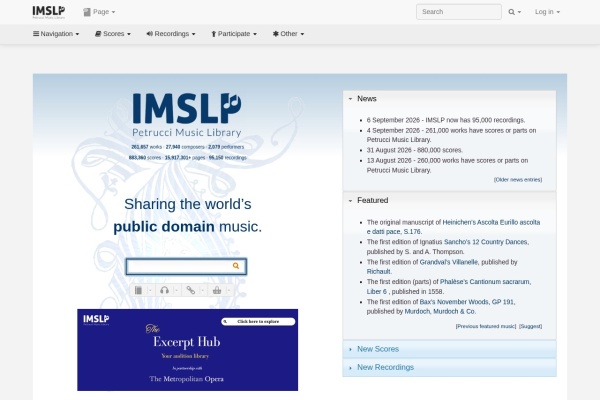Viewport: 600px width, 400px height.
Task: Click the headphones recordings icon
Action: [x=165, y=291]
